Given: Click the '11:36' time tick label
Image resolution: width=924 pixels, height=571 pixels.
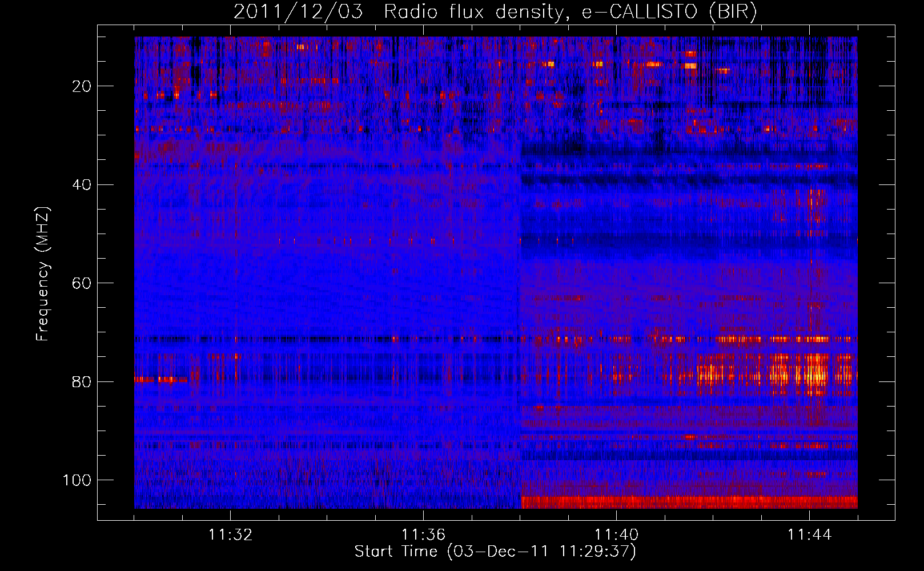Looking at the screenshot, I should 423,535.
